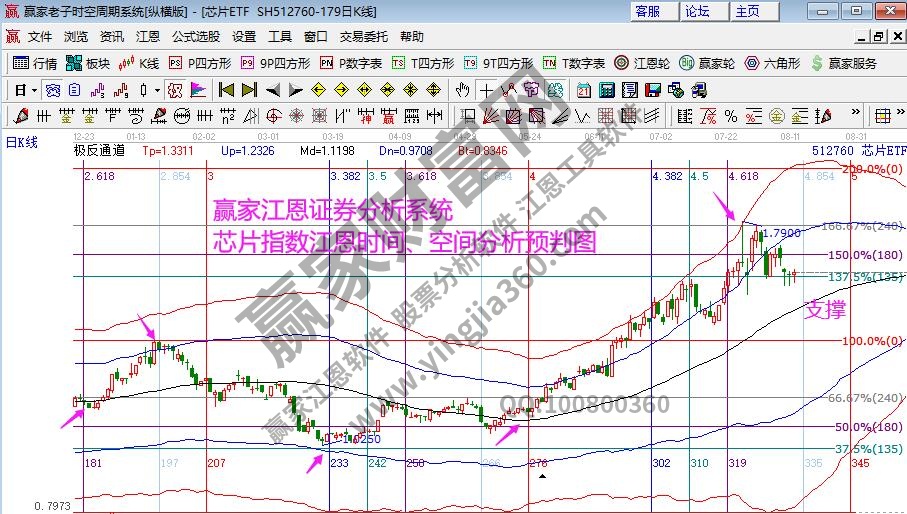
Task: Click the 论坛 forum button
Action: (x=697, y=11)
